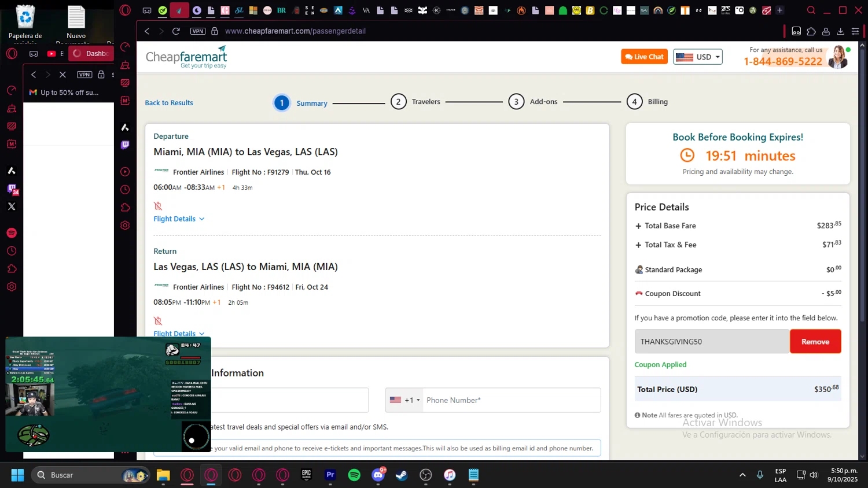Open Discord from taskbar
The image size is (868, 488).
[x=378, y=475]
